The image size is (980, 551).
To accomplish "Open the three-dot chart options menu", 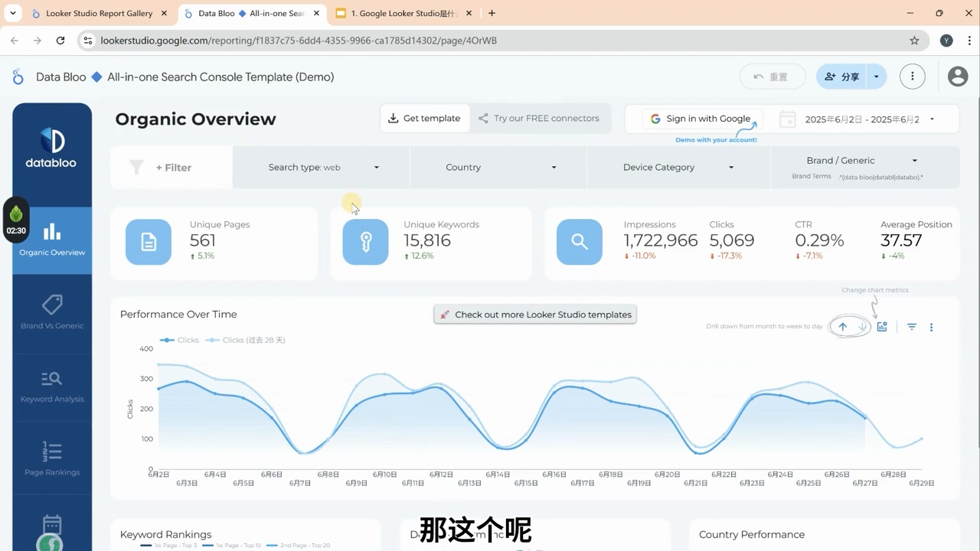I will 931,327.
